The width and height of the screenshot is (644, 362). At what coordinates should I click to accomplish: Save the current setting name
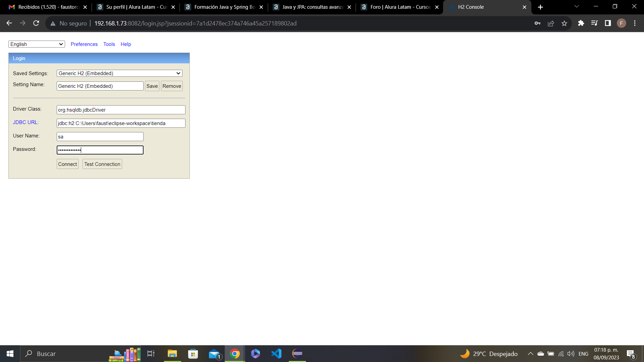click(x=152, y=86)
